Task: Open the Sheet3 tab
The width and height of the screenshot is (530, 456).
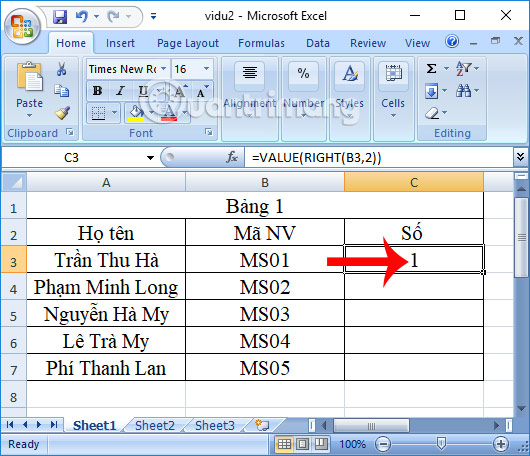Action: 215,425
